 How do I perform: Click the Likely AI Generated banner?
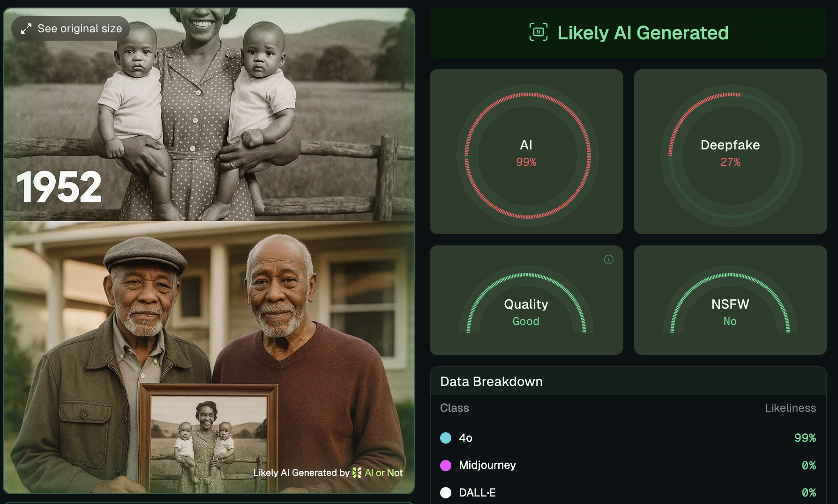[x=628, y=33]
